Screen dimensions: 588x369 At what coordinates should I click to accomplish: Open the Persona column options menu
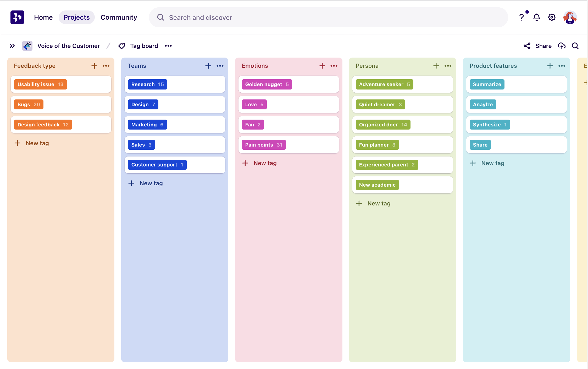(x=448, y=66)
